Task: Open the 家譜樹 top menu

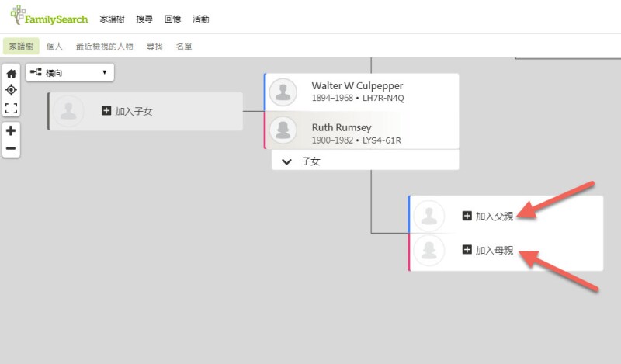Action: (x=112, y=19)
